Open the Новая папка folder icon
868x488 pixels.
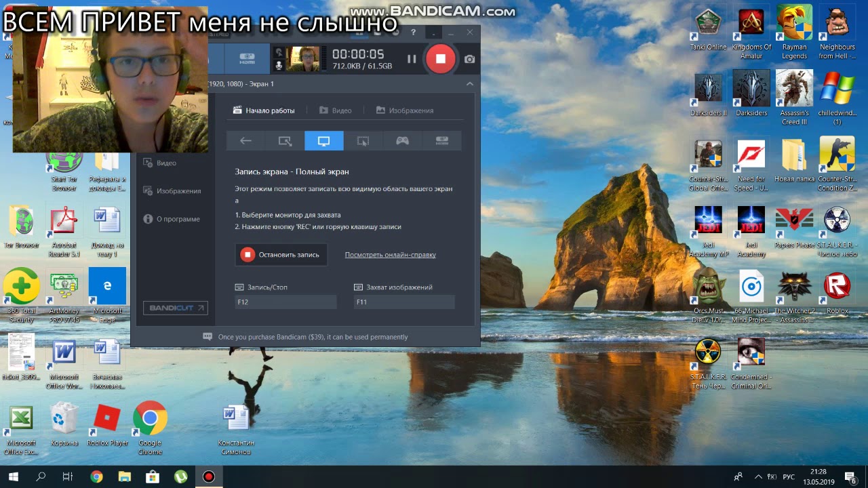[x=794, y=161]
